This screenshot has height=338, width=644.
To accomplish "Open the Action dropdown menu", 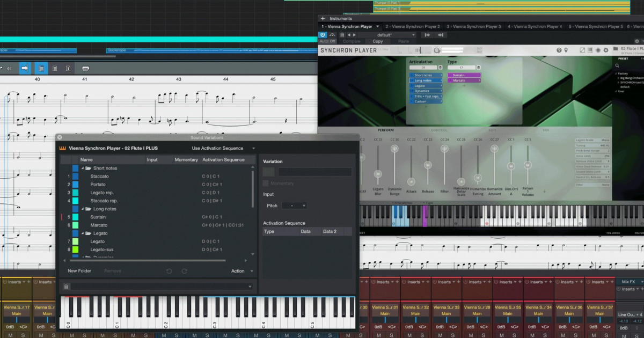I will (241, 271).
